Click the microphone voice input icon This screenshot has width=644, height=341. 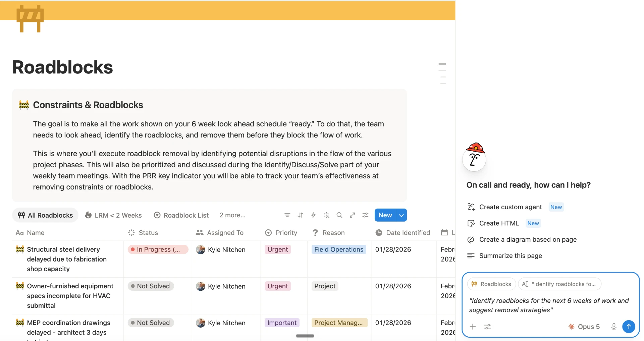[614, 327]
